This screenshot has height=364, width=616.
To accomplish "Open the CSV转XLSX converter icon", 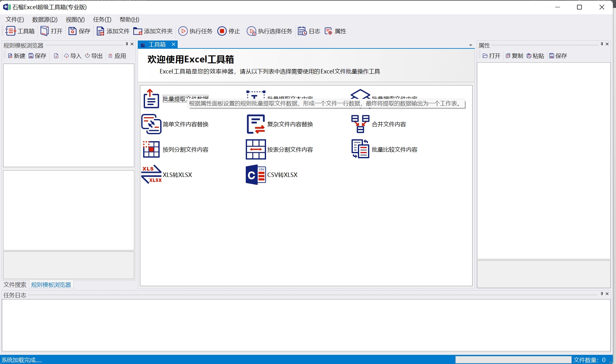I will (x=256, y=175).
